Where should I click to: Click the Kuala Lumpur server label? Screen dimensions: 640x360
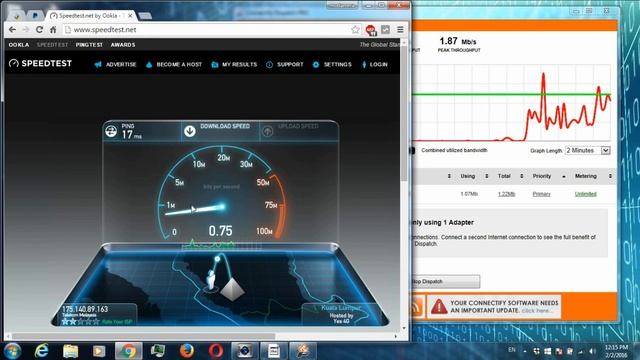(340, 308)
